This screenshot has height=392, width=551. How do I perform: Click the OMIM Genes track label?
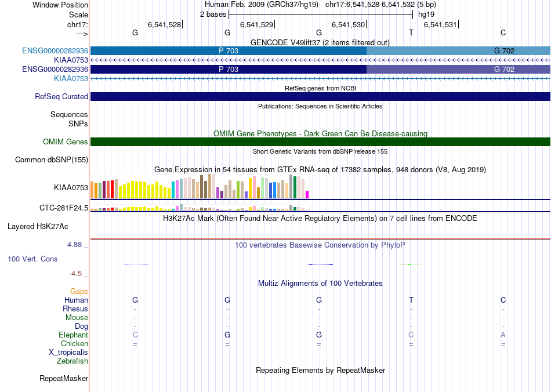pyautogui.click(x=66, y=141)
